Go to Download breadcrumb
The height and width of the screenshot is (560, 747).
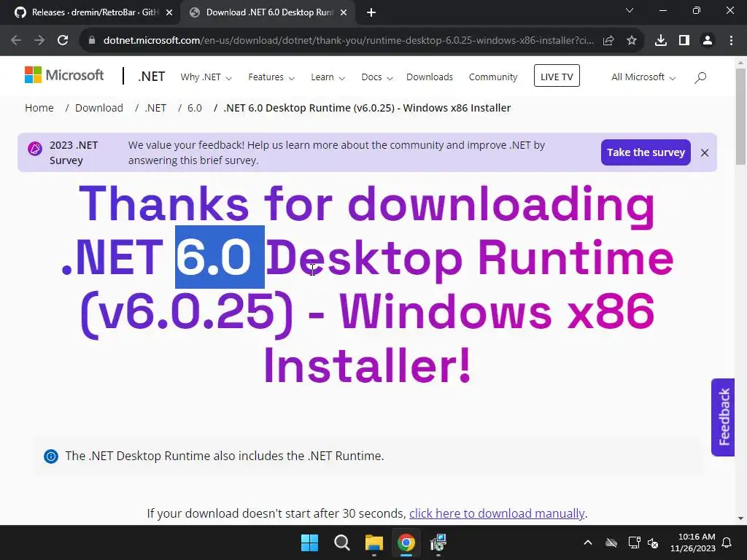tap(99, 108)
